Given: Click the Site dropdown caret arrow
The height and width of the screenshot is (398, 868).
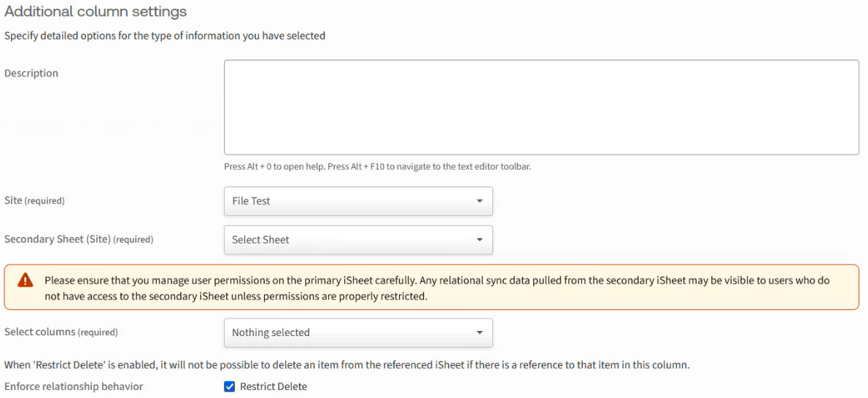Looking at the screenshot, I should click(479, 201).
